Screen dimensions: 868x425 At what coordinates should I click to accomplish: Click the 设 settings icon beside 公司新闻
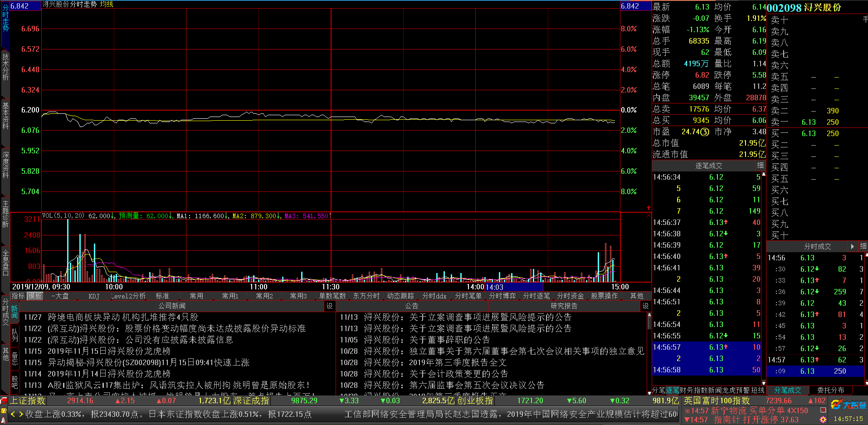(x=330, y=306)
